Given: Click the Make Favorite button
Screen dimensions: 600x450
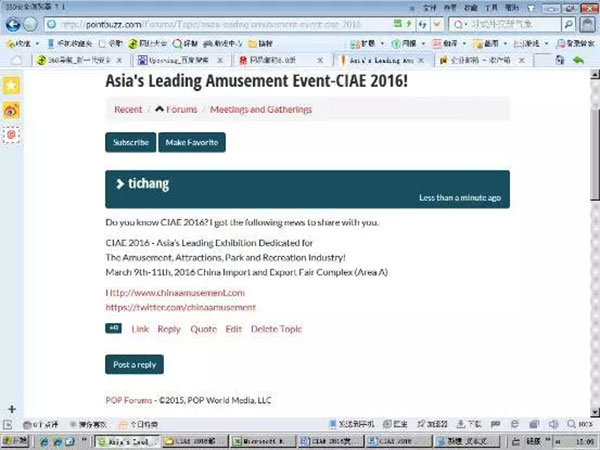Looking at the screenshot, I should click(192, 143).
